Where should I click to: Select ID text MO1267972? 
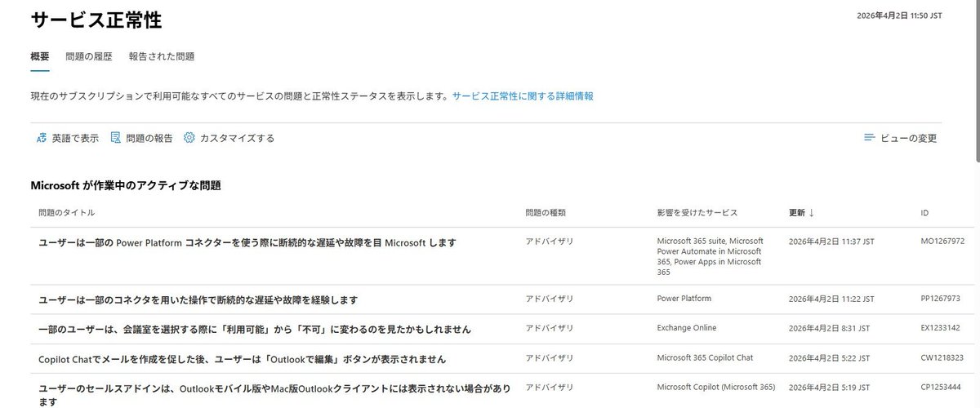tap(942, 242)
